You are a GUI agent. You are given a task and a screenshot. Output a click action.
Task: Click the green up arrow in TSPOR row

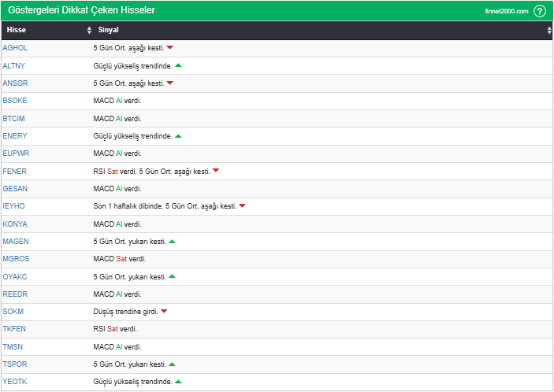coord(172,364)
